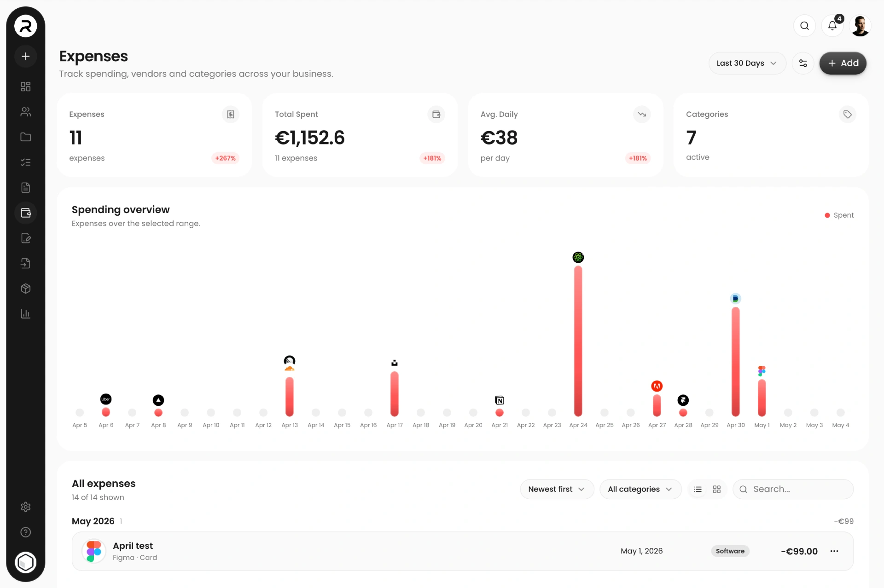The image size is (884, 588).
Task: Click the hexagon workspace icon at sidebar bottom
Action: click(x=26, y=562)
